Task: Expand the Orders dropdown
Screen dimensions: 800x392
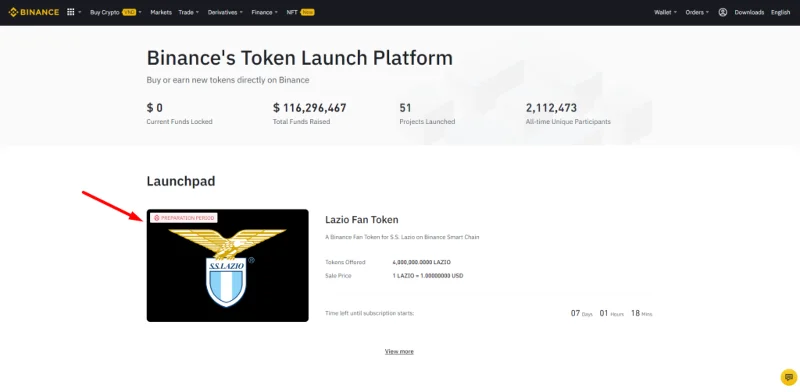Action: point(697,12)
